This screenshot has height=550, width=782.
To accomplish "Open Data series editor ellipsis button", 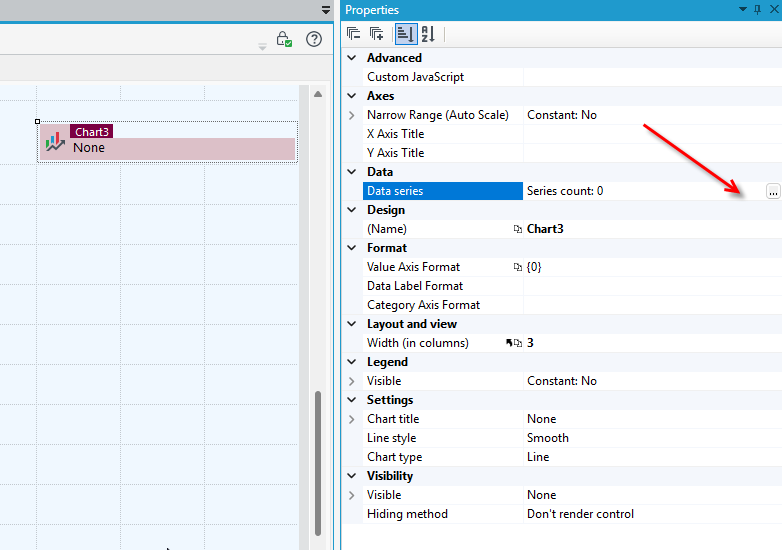I will pyautogui.click(x=773, y=191).
